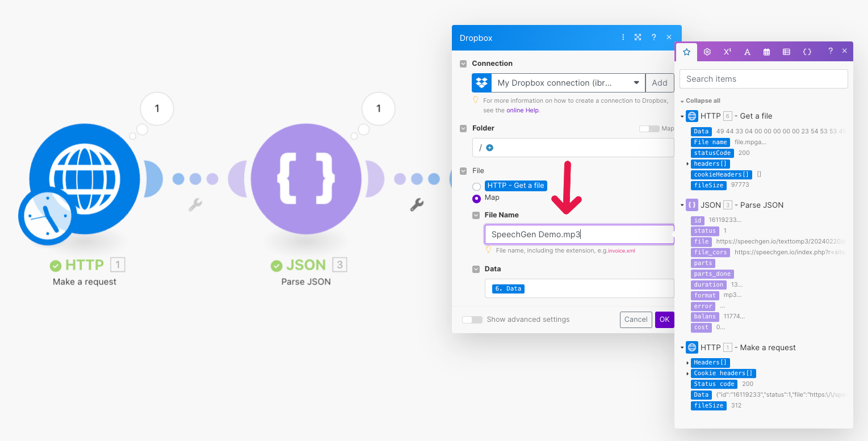Toggle the Data checkbox
This screenshot has height=441, width=868.
click(476, 269)
